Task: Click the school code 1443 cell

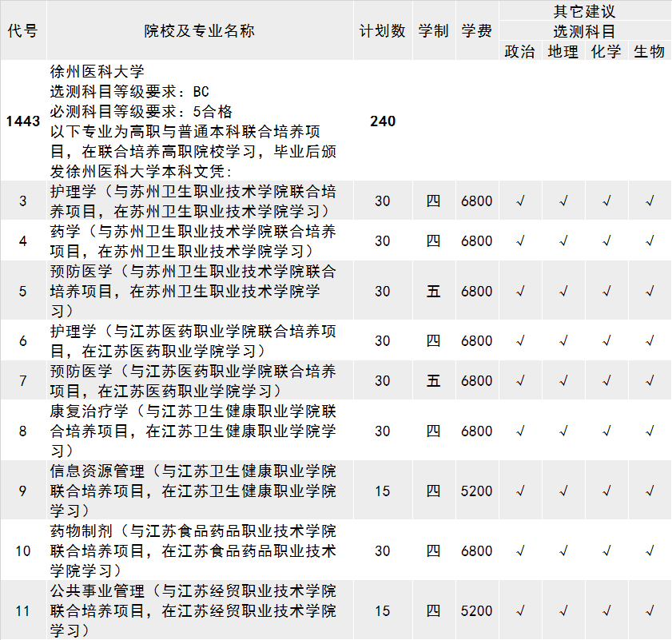Action: coord(22,121)
